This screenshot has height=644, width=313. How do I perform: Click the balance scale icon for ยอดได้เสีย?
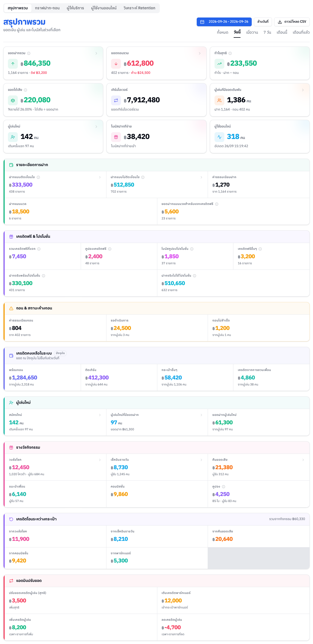click(13, 100)
